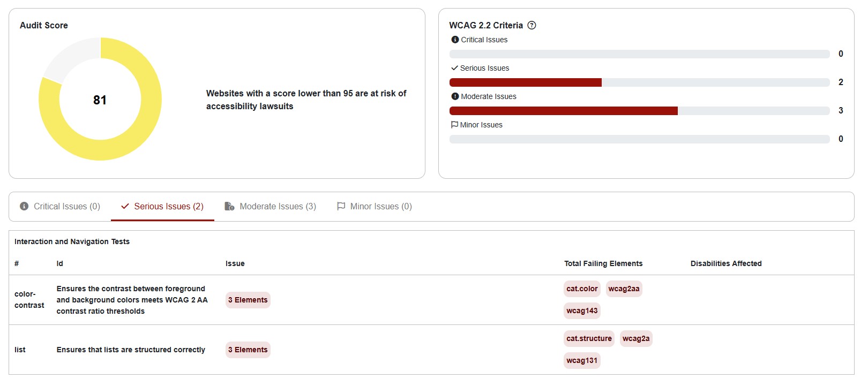This screenshot has width=868, height=386.
Task: Click the cat.color tag
Action: point(582,289)
